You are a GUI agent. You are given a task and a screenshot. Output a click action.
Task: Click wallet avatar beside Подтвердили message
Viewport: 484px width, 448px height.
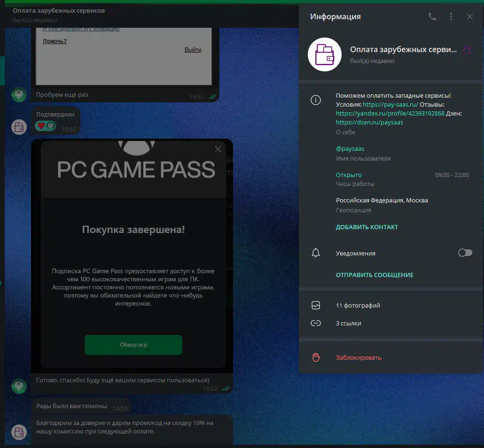click(x=19, y=127)
